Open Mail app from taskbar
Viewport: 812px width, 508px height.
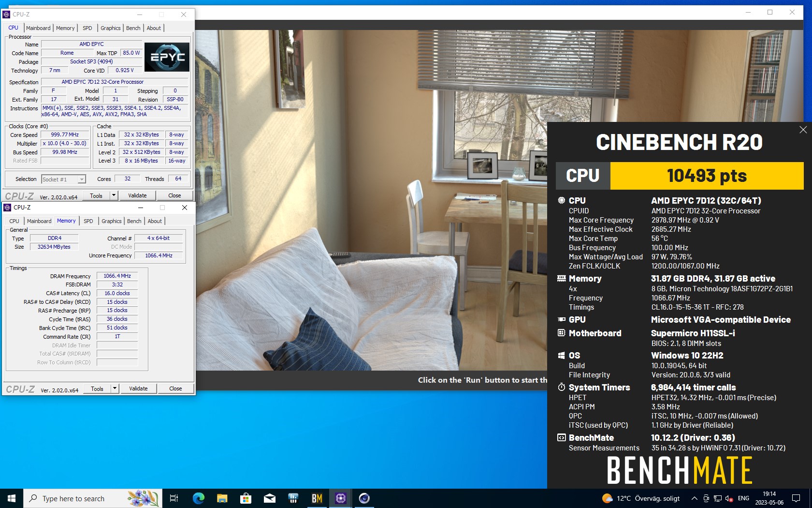point(269,498)
